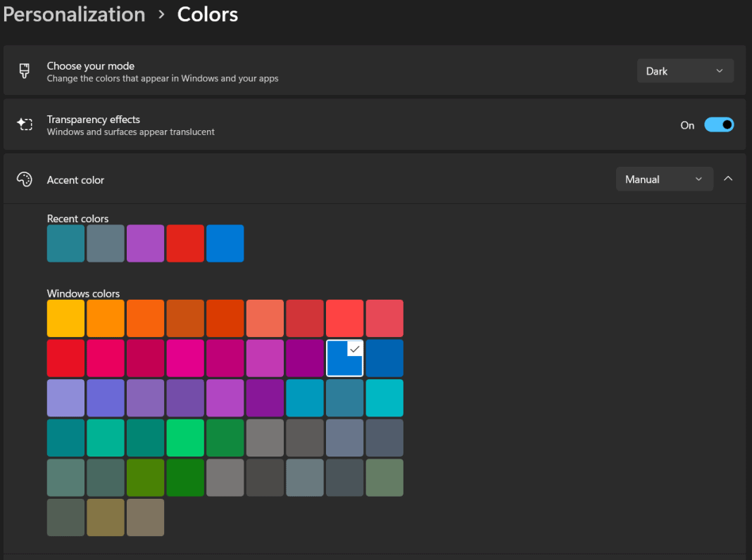Pick the teal swatch from Recent colors

pos(65,243)
